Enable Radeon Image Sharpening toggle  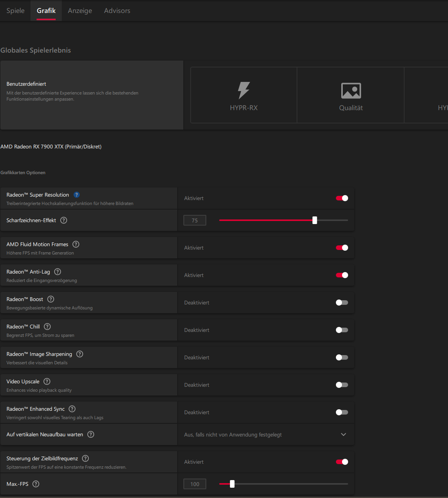tap(342, 357)
